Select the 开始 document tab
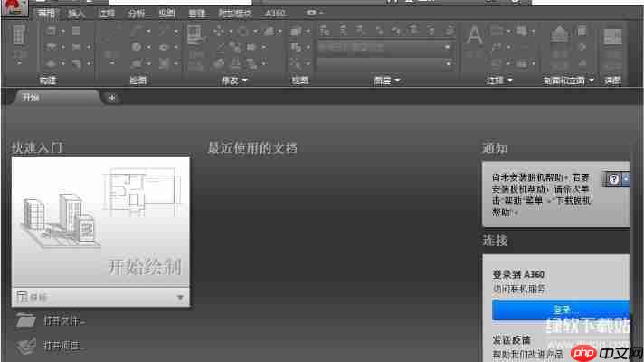The width and height of the screenshot is (644, 362). (x=58, y=98)
